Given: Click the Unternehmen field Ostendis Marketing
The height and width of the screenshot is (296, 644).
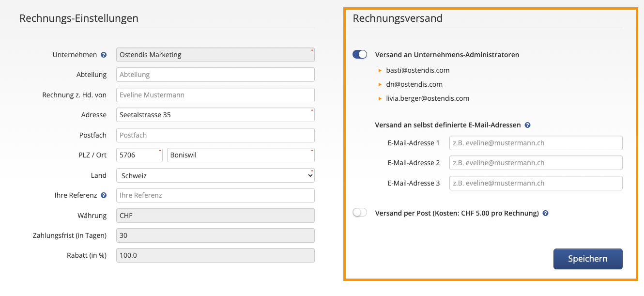Looking at the screenshot, I should tap(215, 55).
